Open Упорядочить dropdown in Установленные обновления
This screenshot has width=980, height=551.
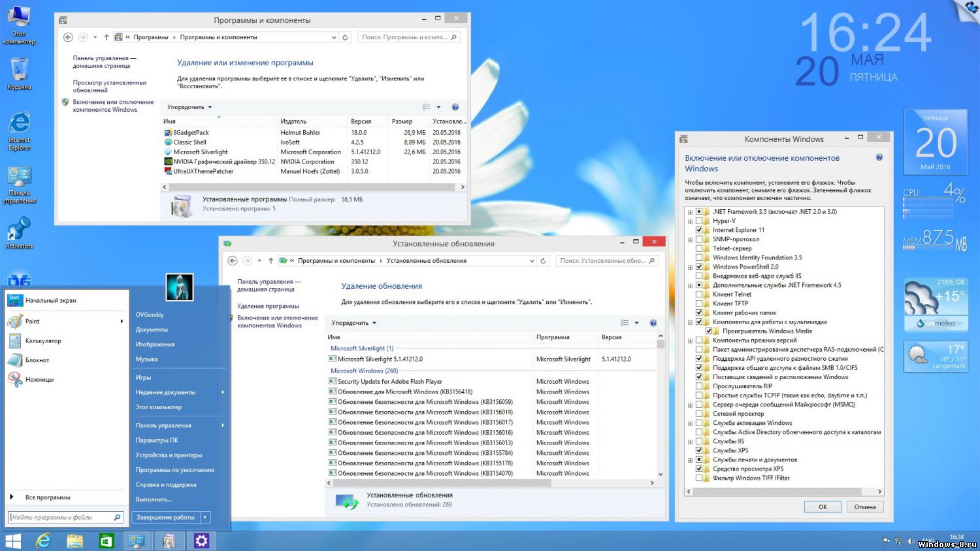point(353,323)
